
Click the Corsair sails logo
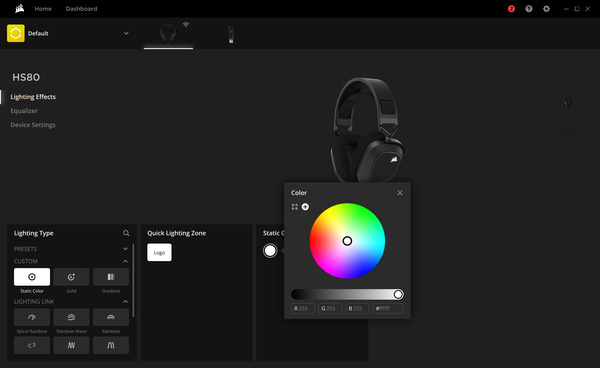(x=20, y=8)
